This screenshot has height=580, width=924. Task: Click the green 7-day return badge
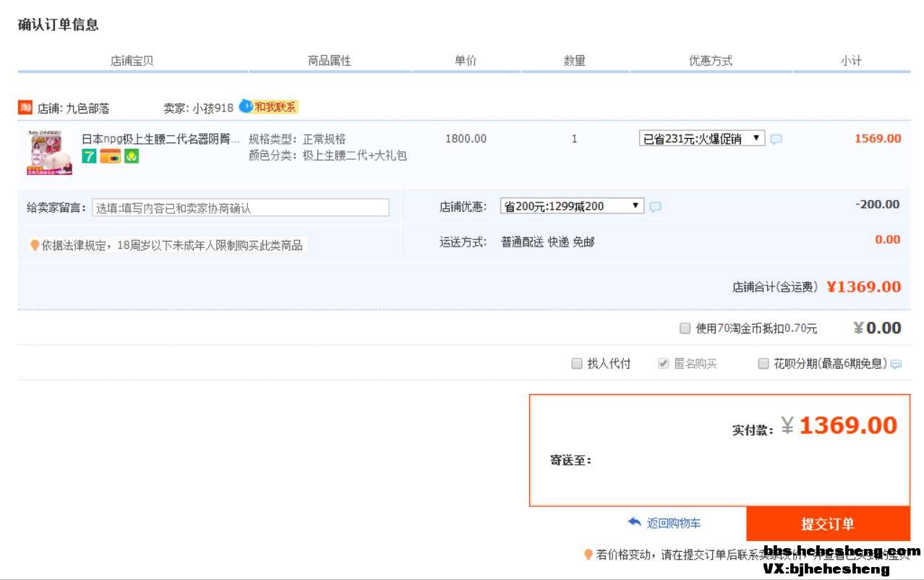89,156
